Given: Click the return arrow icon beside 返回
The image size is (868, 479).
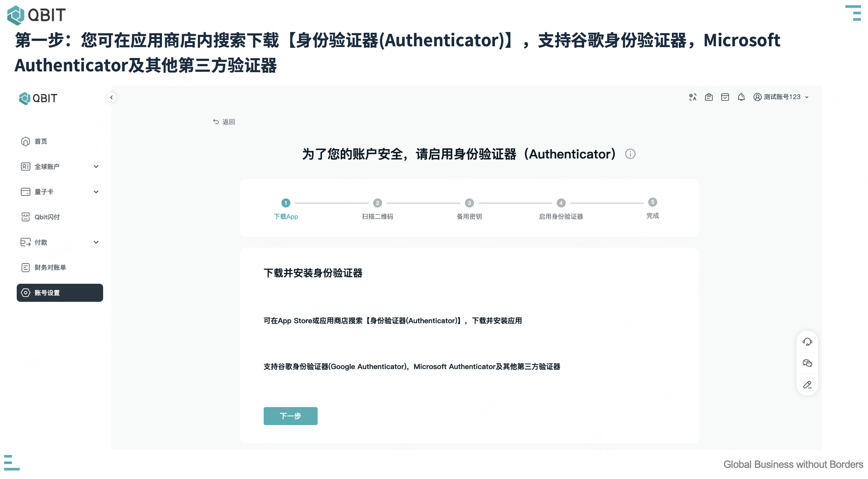Looking at the screenshot, I should pos(216,121).
